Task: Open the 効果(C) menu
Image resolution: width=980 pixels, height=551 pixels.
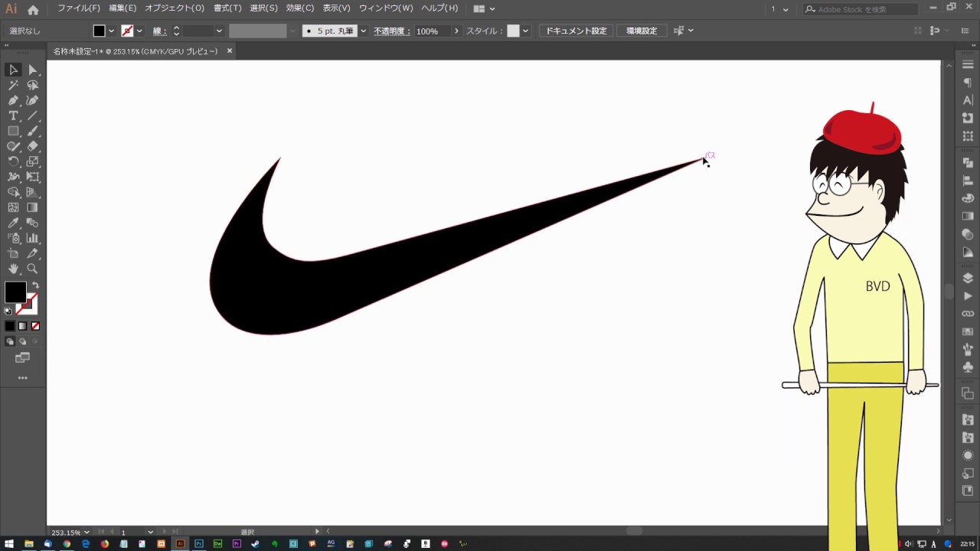Action: [x=299, y=8]
